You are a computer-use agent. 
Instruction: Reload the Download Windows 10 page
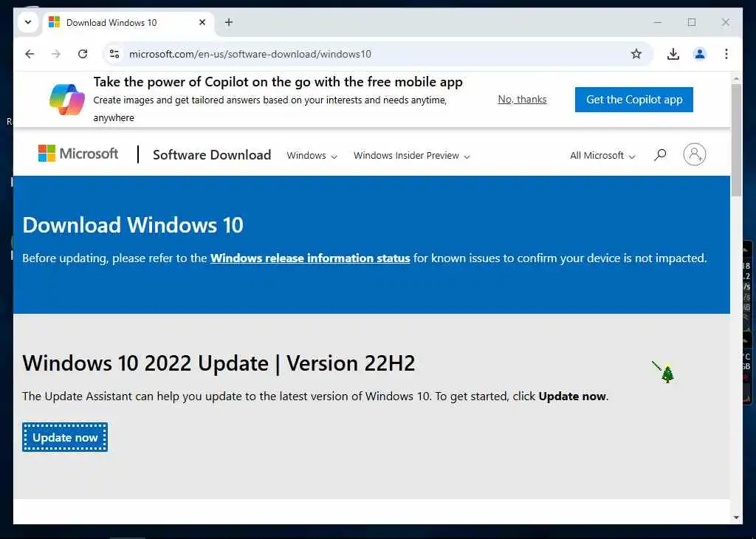83,54
